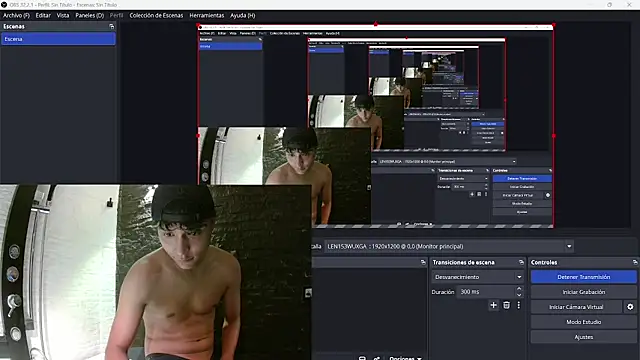The width and height of the screenshot is (640, 360).
Task: Undock the Escenas panel with its pop-out icon
Action: tap(111, 27)
